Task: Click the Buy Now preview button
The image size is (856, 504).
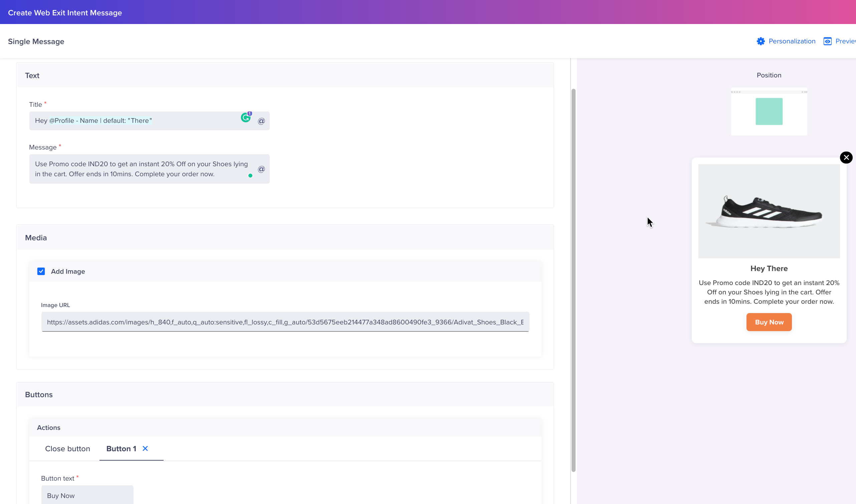Action: coord(769,322)
